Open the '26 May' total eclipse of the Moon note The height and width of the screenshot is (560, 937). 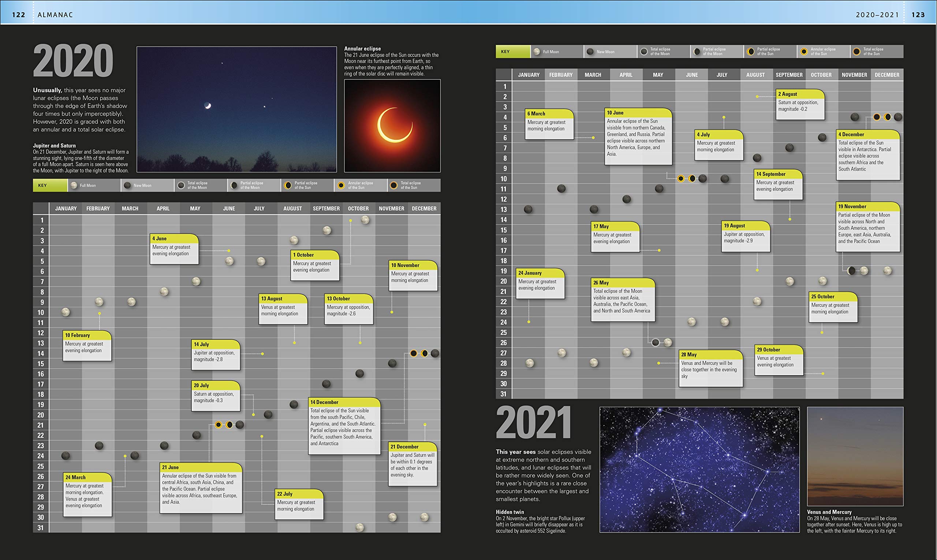point(623,300)
